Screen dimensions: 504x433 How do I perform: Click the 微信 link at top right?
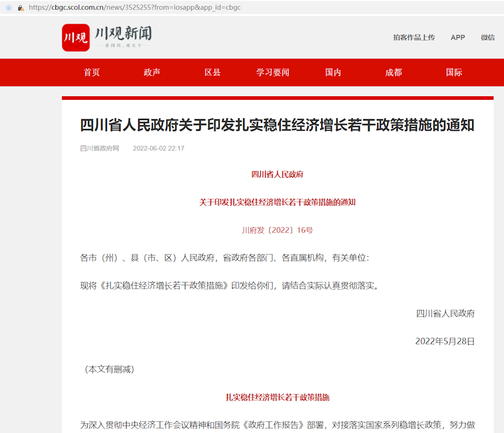(487, 38)
